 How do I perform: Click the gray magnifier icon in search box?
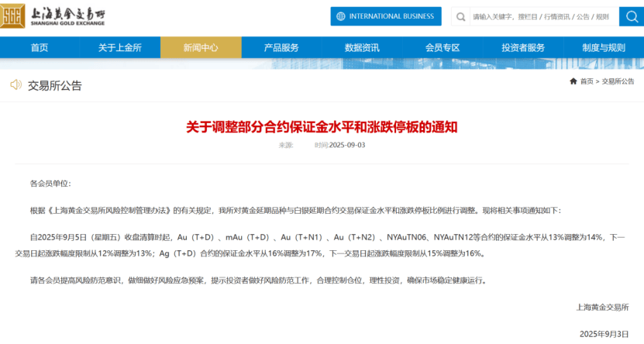(x=461, y=17)
